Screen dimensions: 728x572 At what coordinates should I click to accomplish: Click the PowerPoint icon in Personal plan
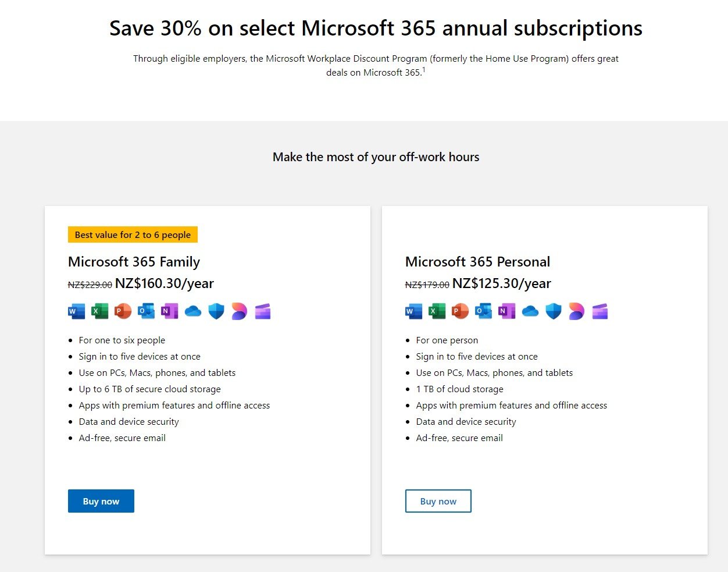(x=461, y=311)
